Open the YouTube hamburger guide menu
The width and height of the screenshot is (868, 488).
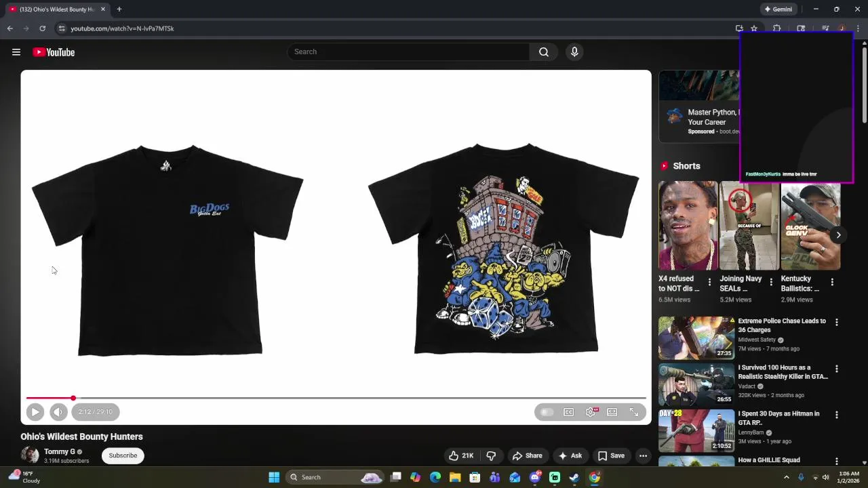(16, 52)
